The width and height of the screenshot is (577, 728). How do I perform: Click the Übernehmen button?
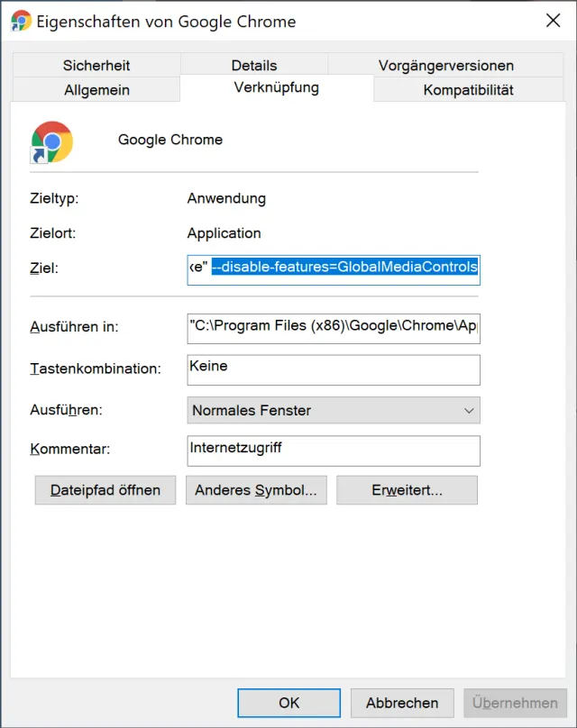515,703
